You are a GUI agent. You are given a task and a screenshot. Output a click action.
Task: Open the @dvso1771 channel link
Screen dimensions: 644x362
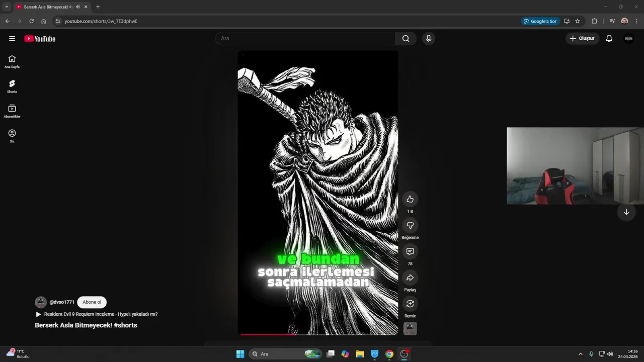click(62, 302)
